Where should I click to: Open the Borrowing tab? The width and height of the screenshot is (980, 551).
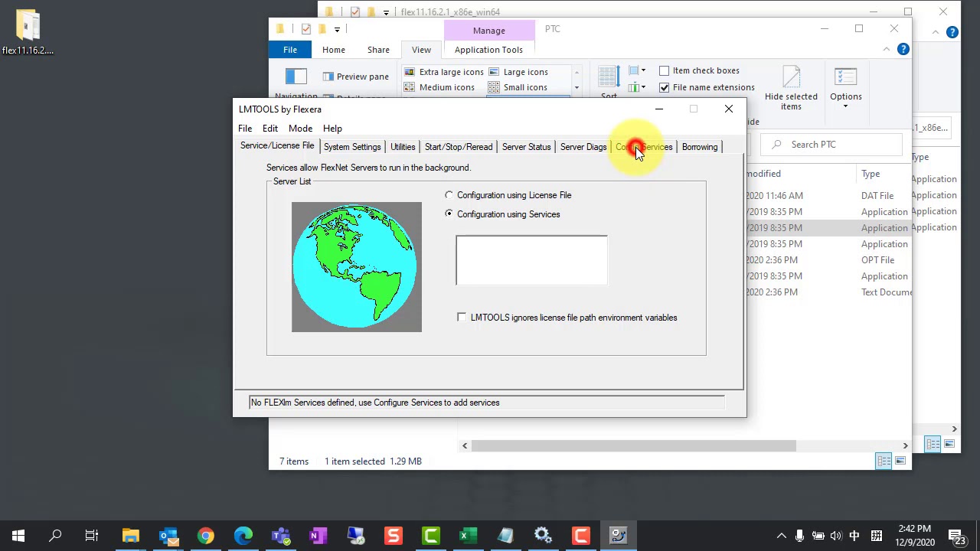(700, 147)
